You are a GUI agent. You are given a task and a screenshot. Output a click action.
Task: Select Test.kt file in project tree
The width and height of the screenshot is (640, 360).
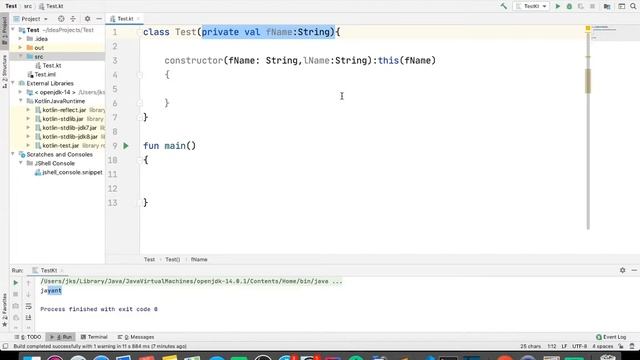click(x=48, y=65)
